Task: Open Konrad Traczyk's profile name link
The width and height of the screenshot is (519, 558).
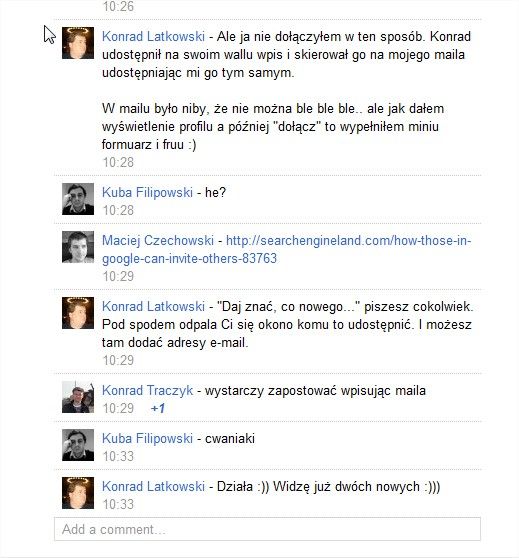Action: coord(147,390)
